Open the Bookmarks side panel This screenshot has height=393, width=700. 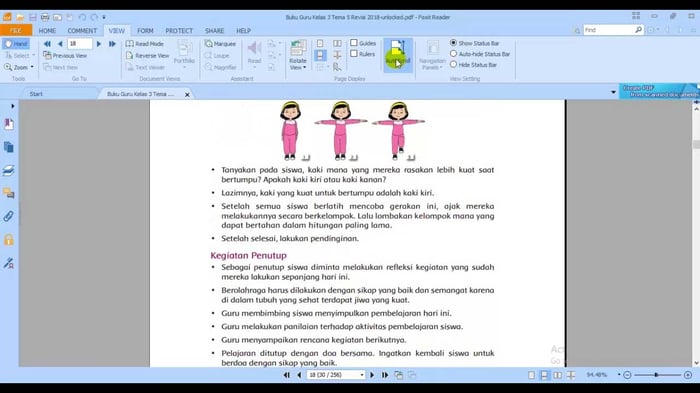(9, 124)
